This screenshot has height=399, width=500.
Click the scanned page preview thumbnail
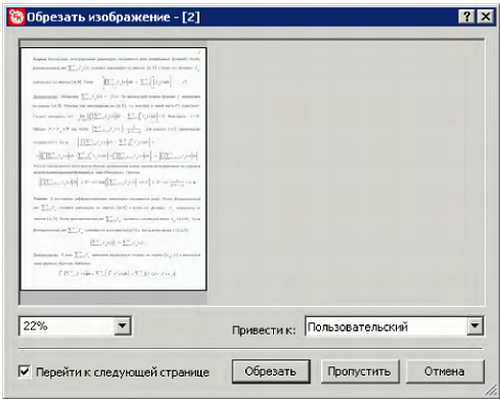114,169
